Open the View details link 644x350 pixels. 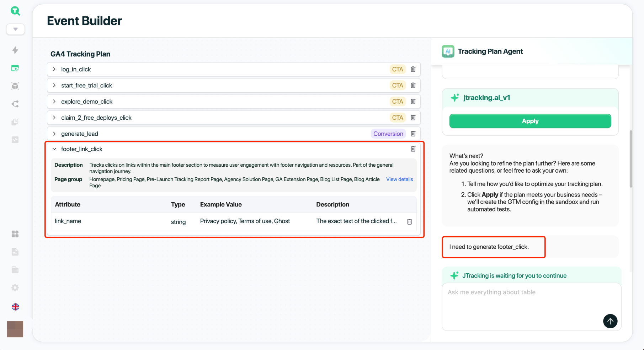(399, 179)
